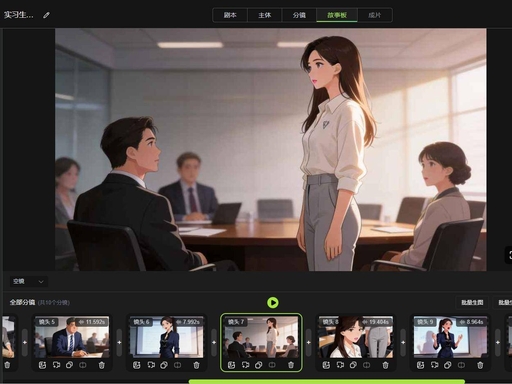Delete 镜头 8 with its trash icon

click(x=386, y=365)
